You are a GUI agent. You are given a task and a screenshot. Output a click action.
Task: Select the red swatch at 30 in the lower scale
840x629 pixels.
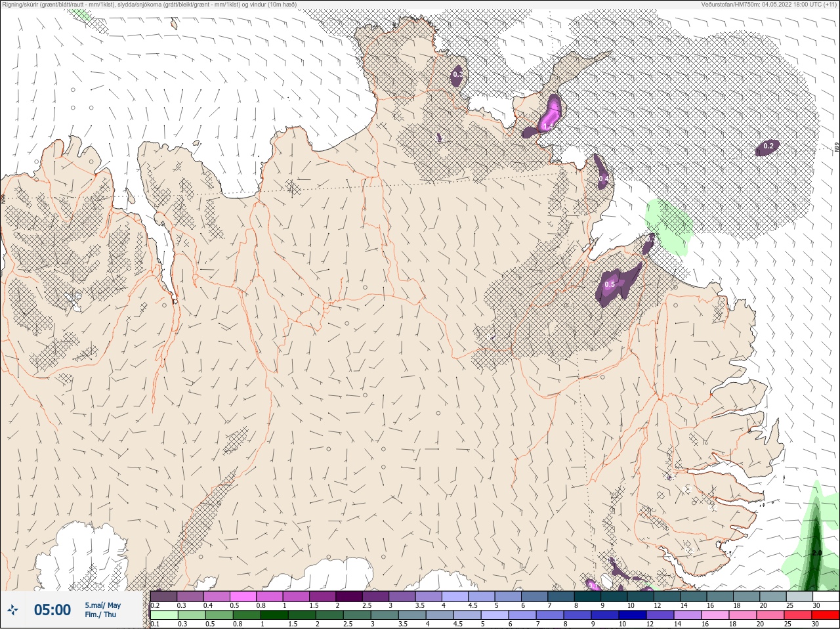(x=826, y=615)
